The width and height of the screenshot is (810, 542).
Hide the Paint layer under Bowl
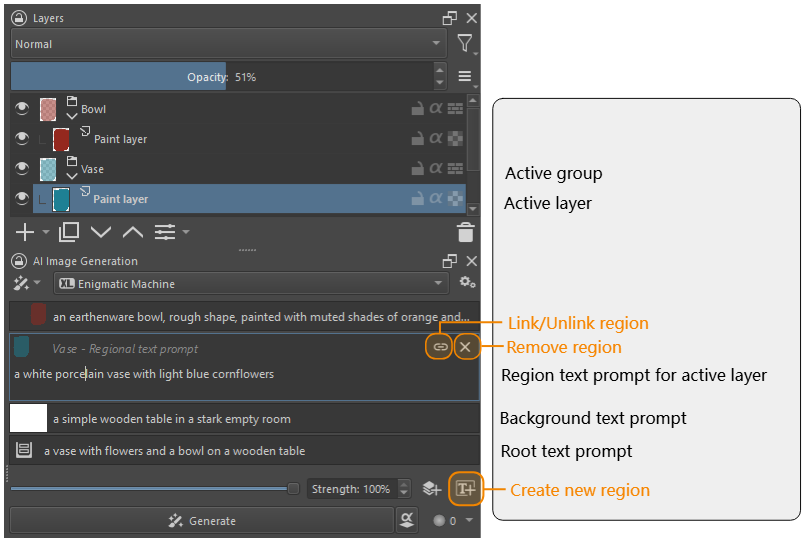tap(22, 138)
